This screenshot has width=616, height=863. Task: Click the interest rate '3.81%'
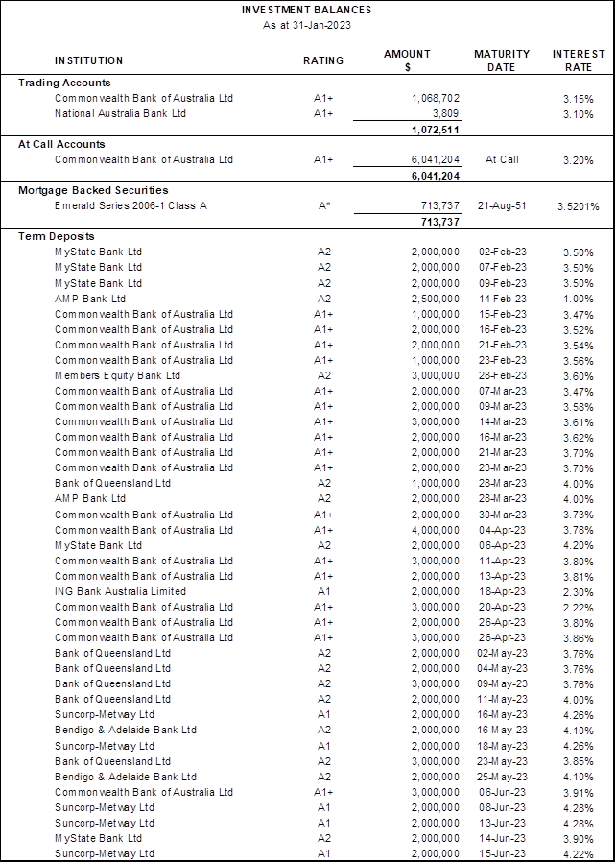click(x=578, y=577)
